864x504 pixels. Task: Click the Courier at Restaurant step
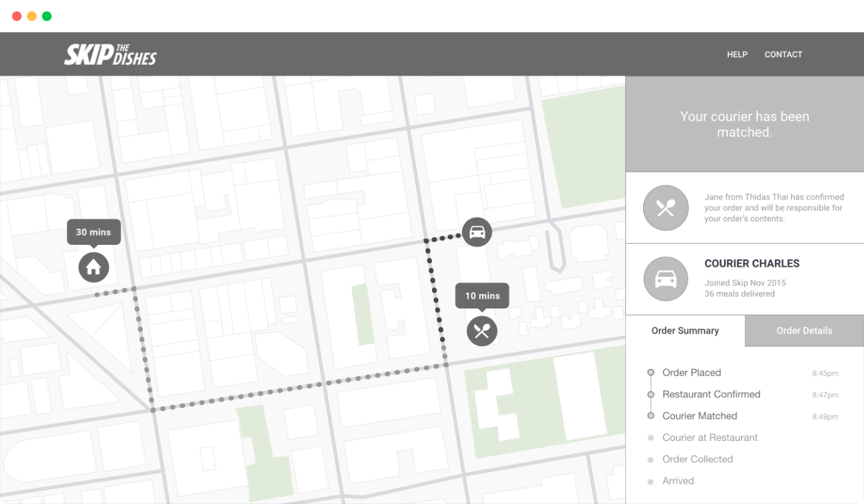pyautogui.click(x=710, y=437)
